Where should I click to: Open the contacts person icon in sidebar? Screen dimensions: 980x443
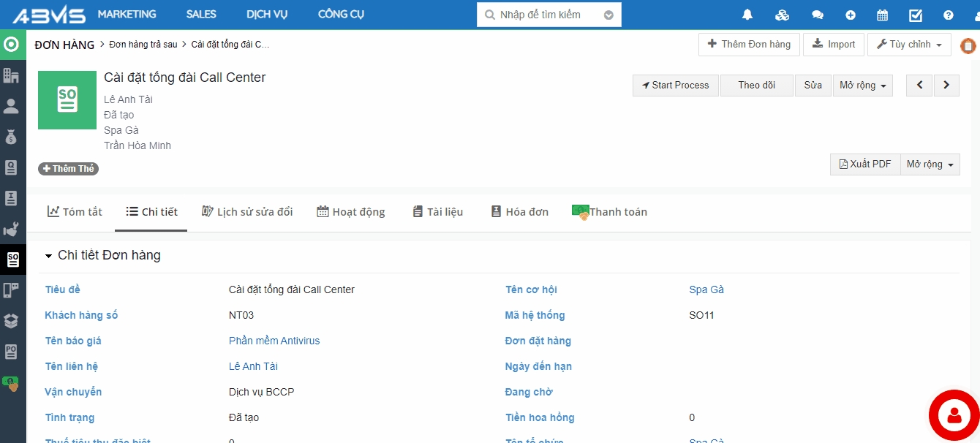pos(12,107)
